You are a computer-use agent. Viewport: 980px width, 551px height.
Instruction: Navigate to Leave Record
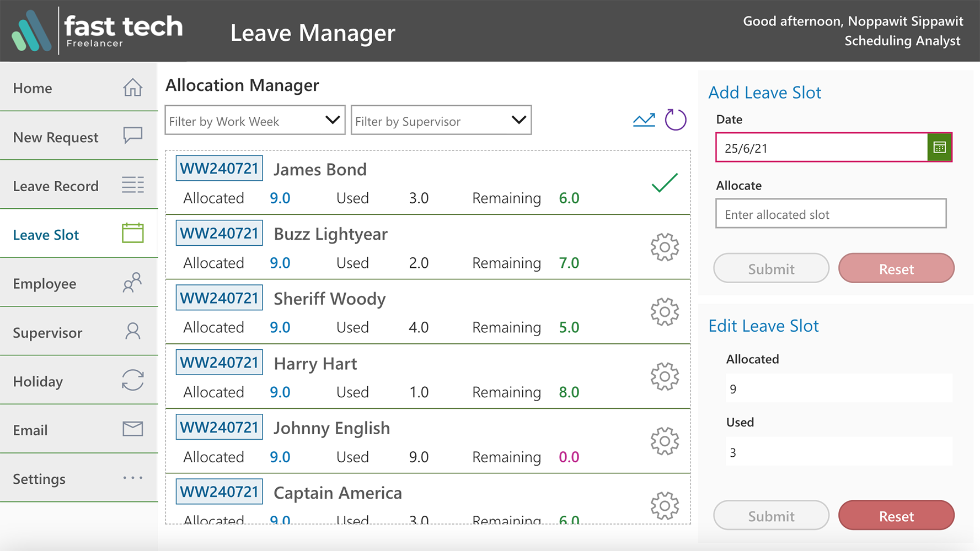point(79,186)
